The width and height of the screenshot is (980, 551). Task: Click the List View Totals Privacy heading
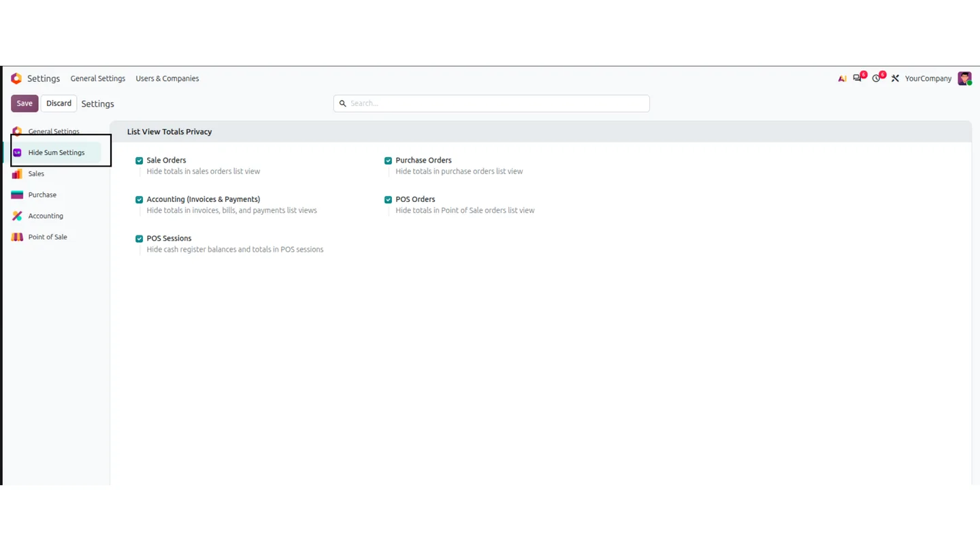pyautogui.click(x=169, y=131)
